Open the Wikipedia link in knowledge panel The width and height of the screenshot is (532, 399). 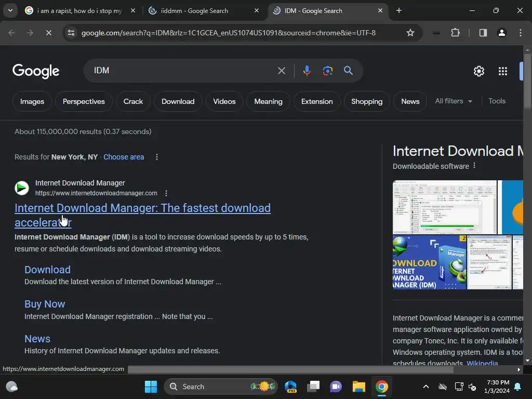482,362
